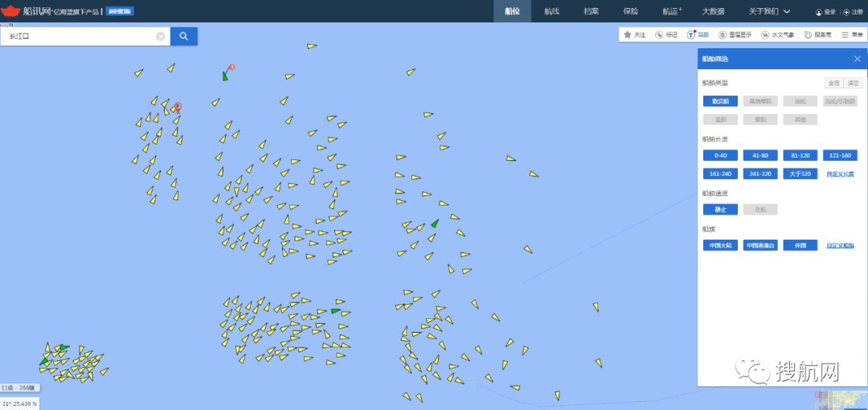Click in the 长江口 search input field
Viewport: 868px width, 410px height.
(x=80, y=36)
